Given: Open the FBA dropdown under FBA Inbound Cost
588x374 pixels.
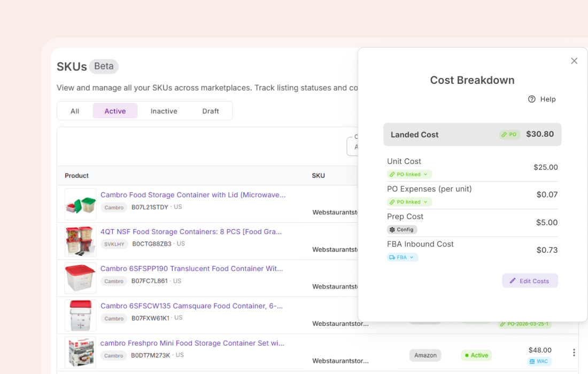Looking at the screenshot, I should [x=403, y=258].
